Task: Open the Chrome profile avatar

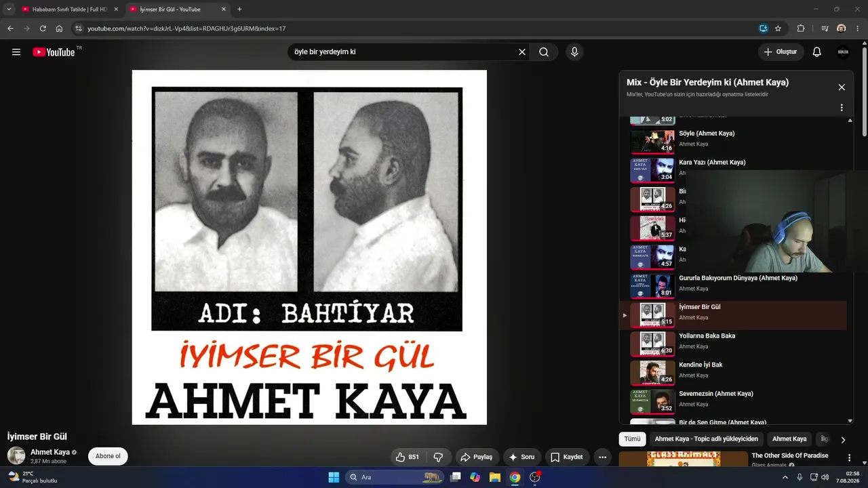Action: (842, 28)
